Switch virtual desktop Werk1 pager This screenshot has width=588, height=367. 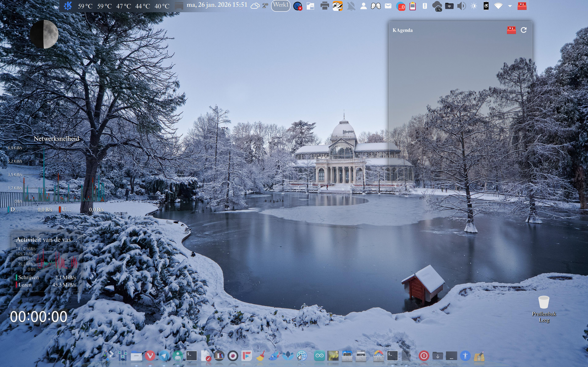click(281, 5)
